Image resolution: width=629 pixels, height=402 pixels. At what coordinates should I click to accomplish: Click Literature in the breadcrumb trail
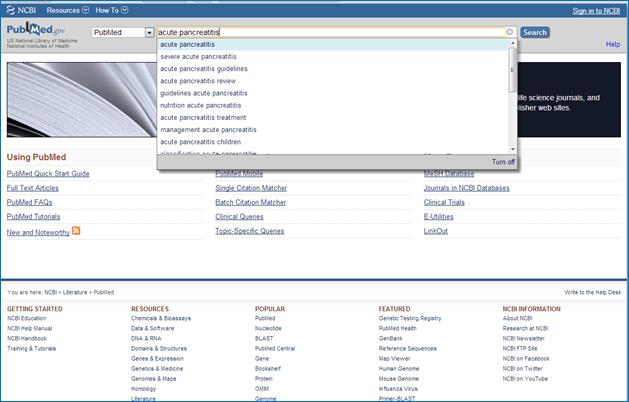tap(75, 292)
